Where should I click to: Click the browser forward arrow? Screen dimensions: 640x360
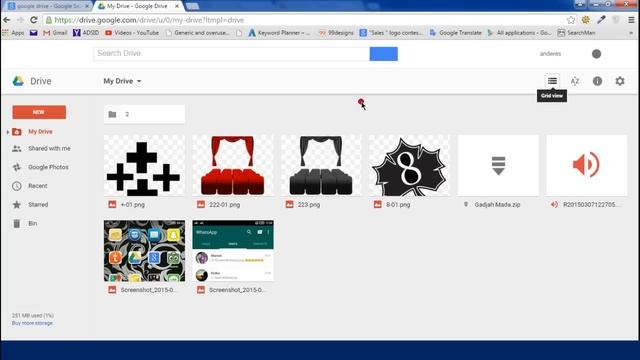[x=20, y=20]
